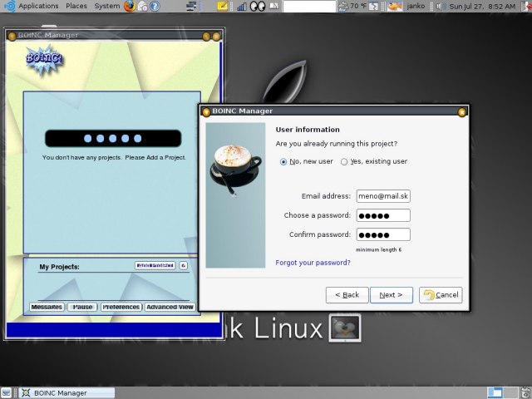The height and width of the screenshot is (399, 532).
Task: Switch to Advanced View
Action: [170, 307]
